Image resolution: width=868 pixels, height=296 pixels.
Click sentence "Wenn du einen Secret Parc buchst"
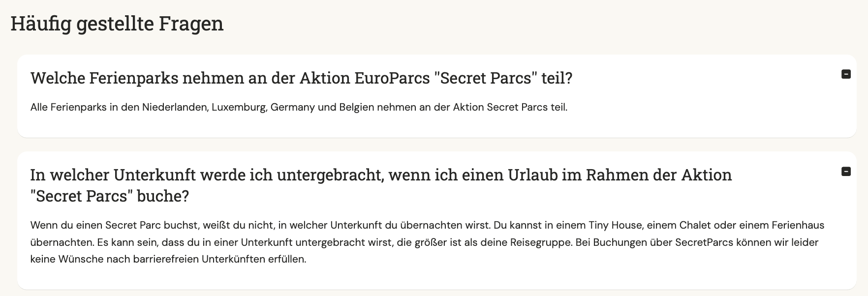click(261, 225)
